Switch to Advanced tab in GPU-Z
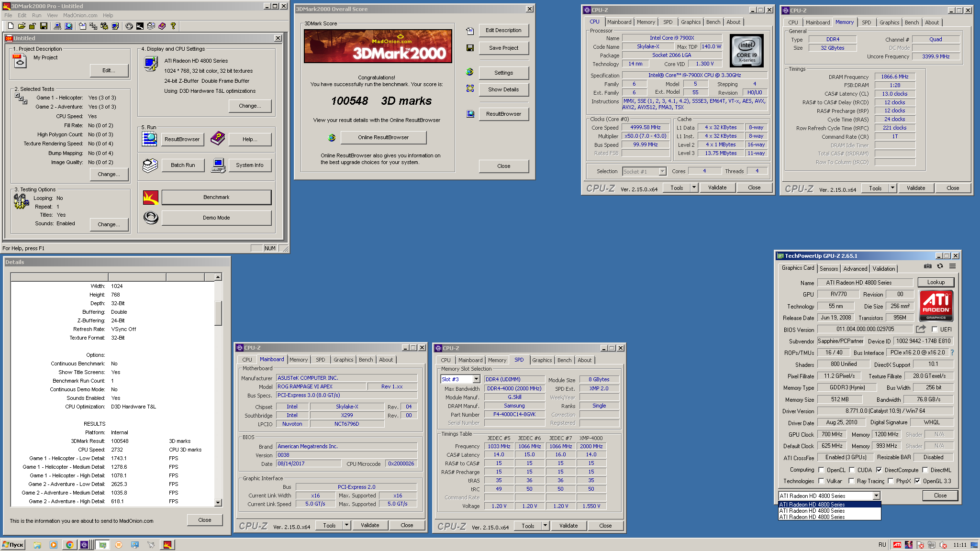Viewport: 980px width, 551px height. click(855, 269)
